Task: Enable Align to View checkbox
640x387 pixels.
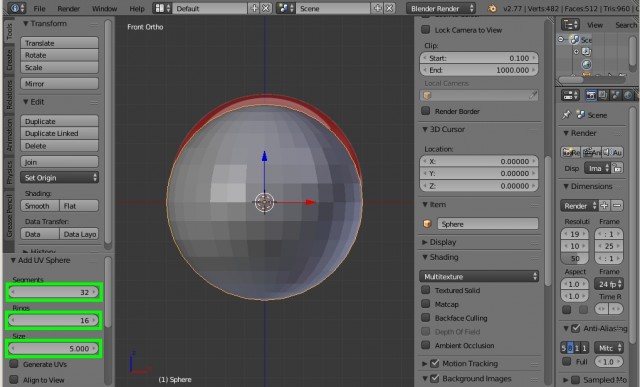Action: tap(14, 380)
